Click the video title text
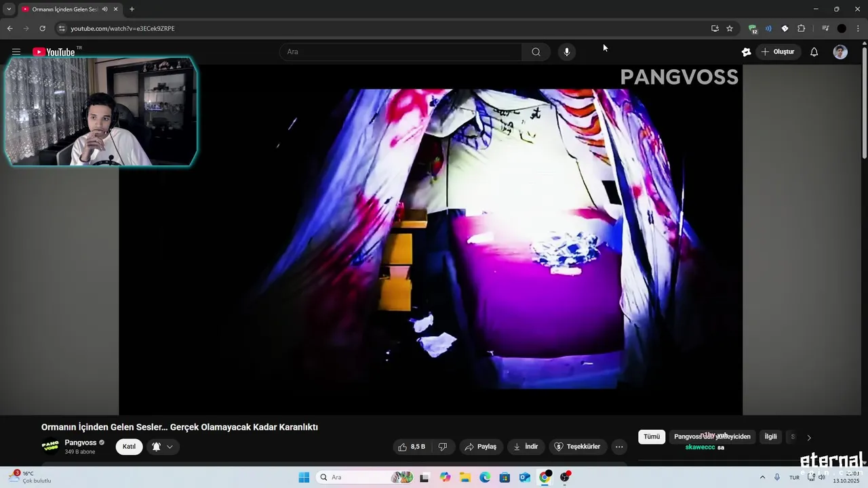Image resolution: width=868 pixels, height=488 pixels. 180,427
